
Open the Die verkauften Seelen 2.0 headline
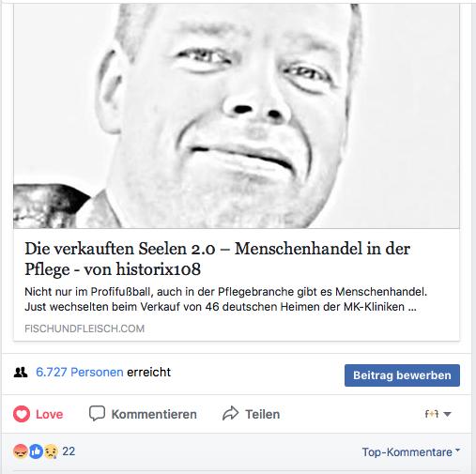tap(217, 259)
